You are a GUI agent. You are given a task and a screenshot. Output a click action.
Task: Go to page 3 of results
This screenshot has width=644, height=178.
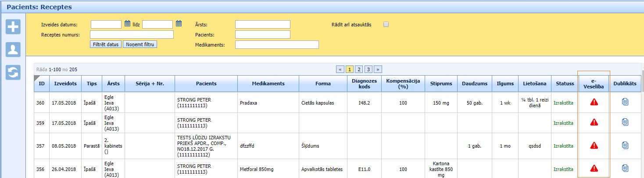click(368, 69)
